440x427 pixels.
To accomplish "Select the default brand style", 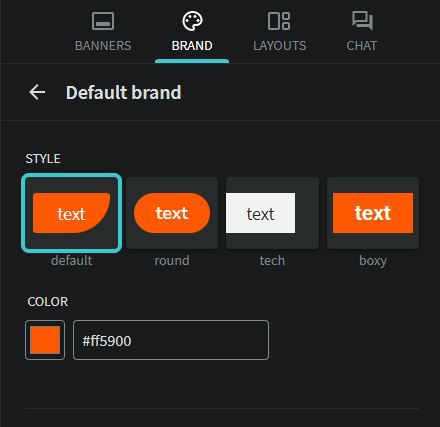I will 71,213.
